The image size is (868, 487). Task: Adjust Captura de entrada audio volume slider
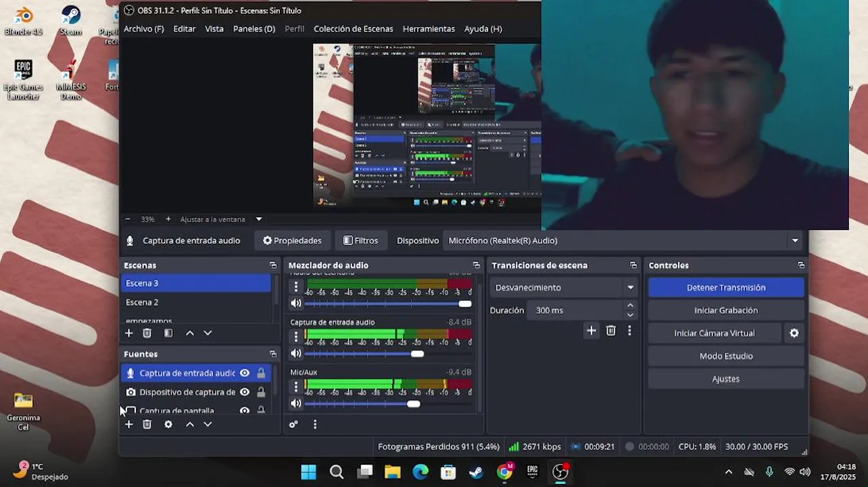click(417, 354)
